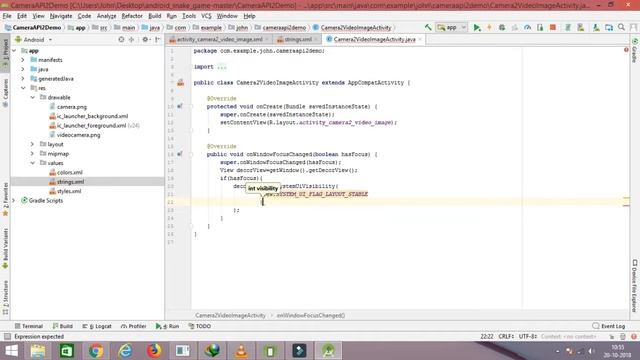Image resolution: width=640 pixels, height=360 pixels.
Task: Open the VCS menu
Action: pos(206,16)
